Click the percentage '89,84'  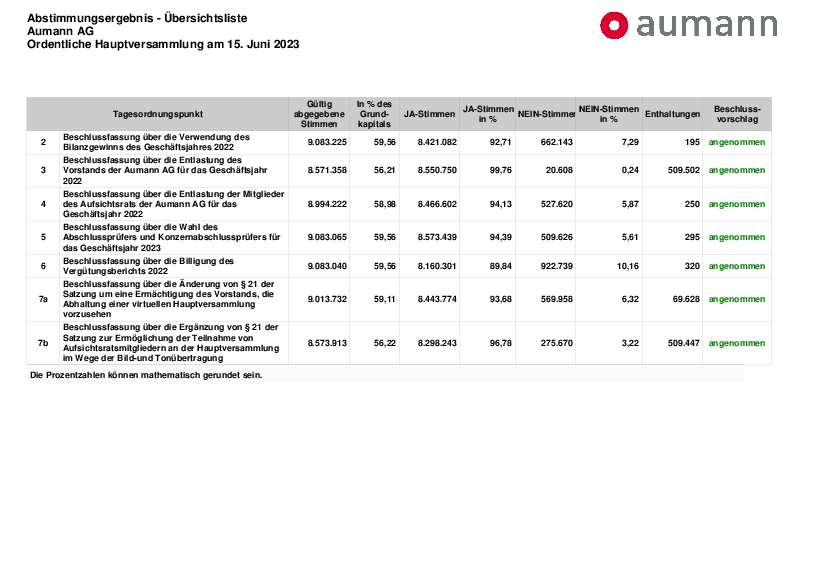(500, 266)
